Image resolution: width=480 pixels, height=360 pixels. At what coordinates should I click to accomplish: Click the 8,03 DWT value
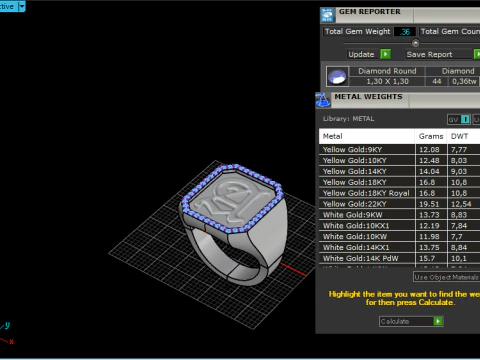tap(459, 161)
